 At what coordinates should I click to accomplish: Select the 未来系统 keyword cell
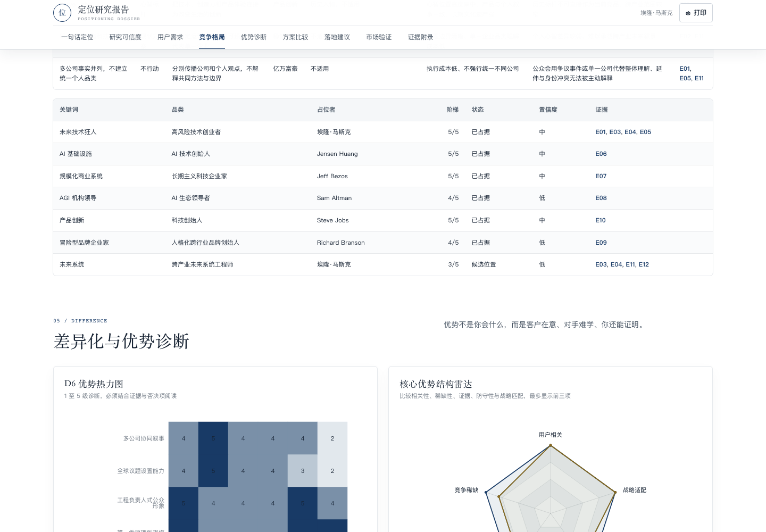[x=72, y=264]
